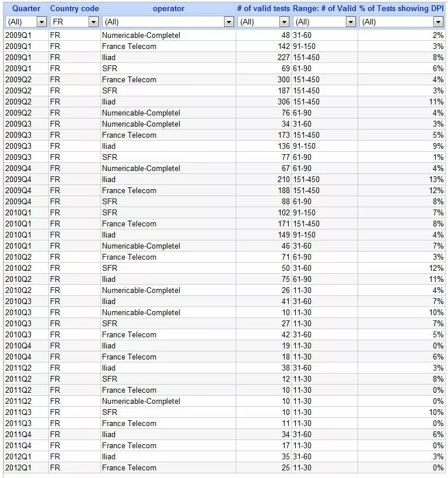448x478 pixels.
Task: Click the valid tests value 187
Action: 283,90
